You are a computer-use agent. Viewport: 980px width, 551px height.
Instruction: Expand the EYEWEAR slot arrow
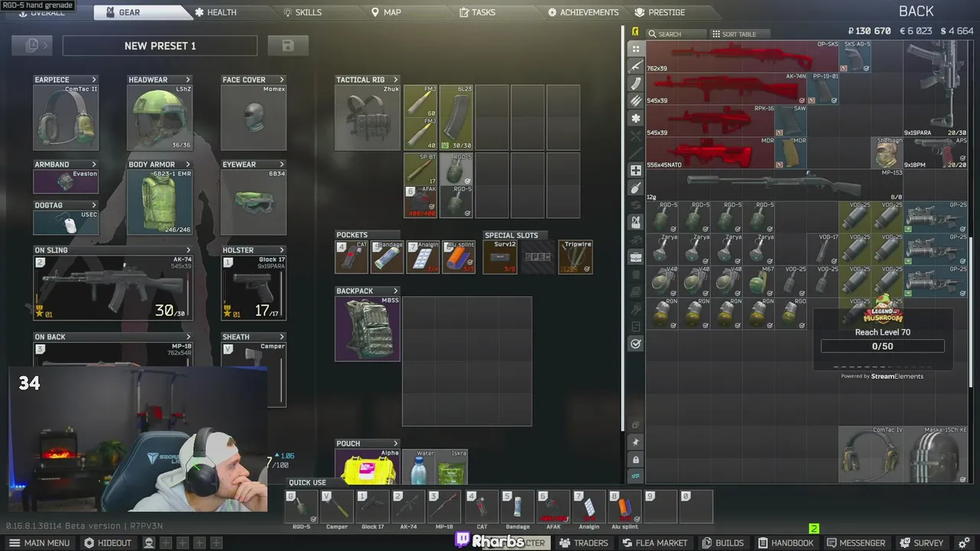point(282,165)
